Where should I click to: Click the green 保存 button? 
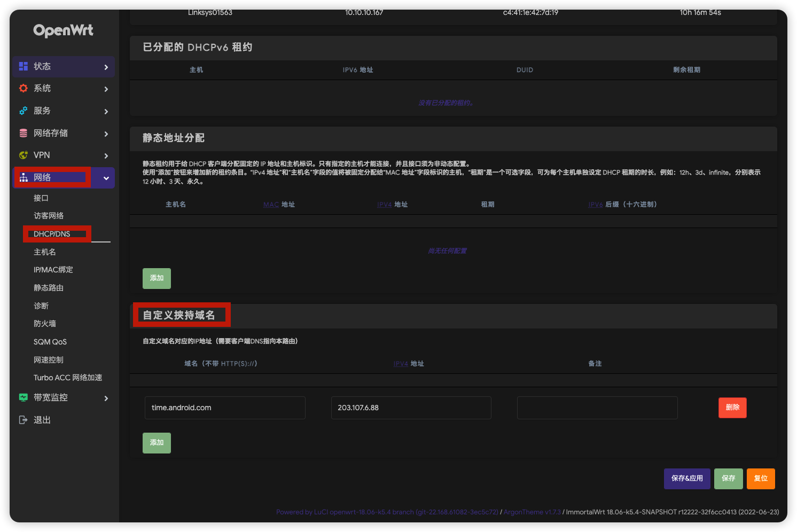729,479
